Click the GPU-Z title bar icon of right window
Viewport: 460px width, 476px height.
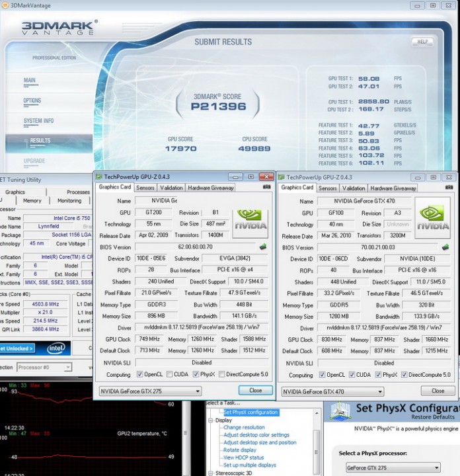[281, 177]
